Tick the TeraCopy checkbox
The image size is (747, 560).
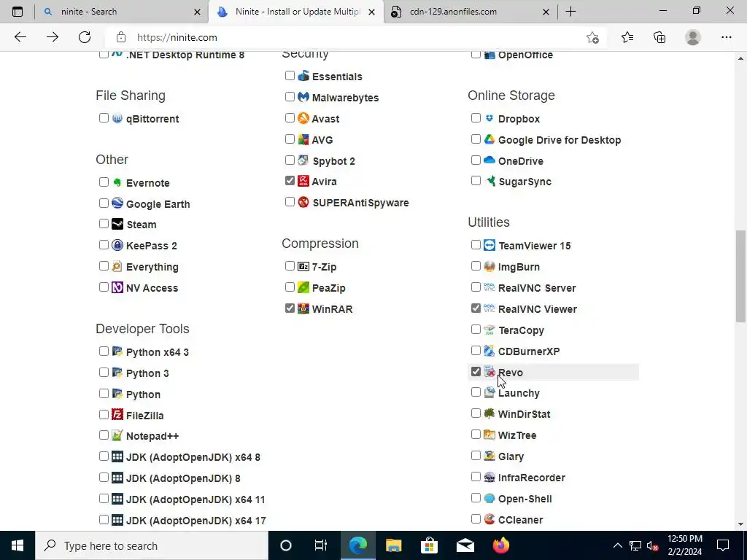pyautogui.click(x=476, y=330)
